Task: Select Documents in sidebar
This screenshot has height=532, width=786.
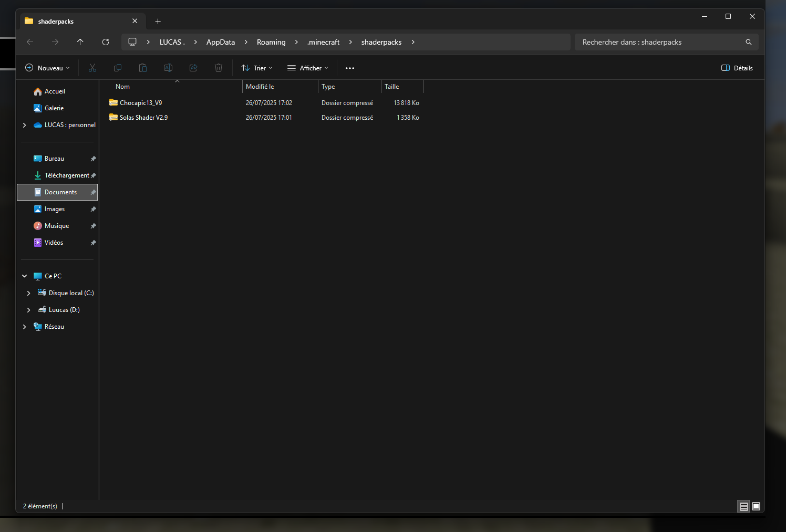Action: (x=57, y=192)
